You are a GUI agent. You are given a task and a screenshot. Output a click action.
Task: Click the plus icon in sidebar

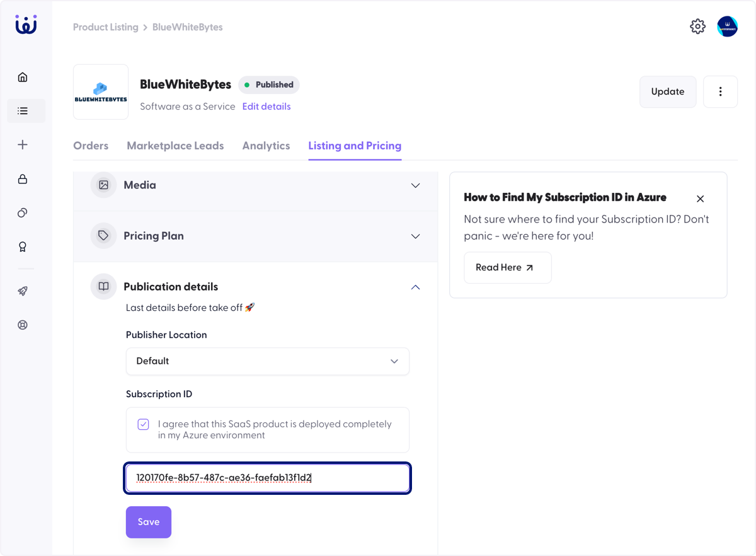click(23, 145)
